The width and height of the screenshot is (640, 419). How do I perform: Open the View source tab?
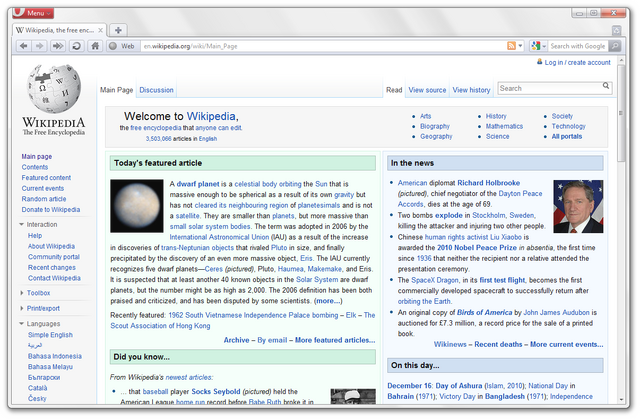427,90
